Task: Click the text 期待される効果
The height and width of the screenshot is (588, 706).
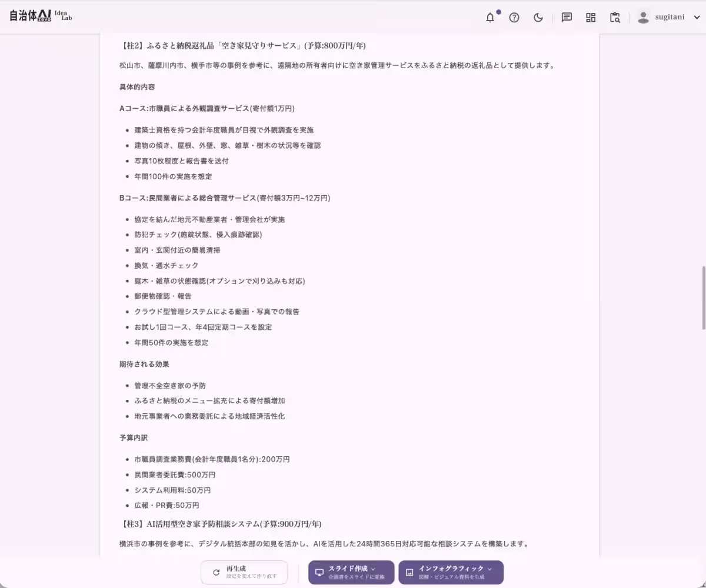Action: point(144,365)
